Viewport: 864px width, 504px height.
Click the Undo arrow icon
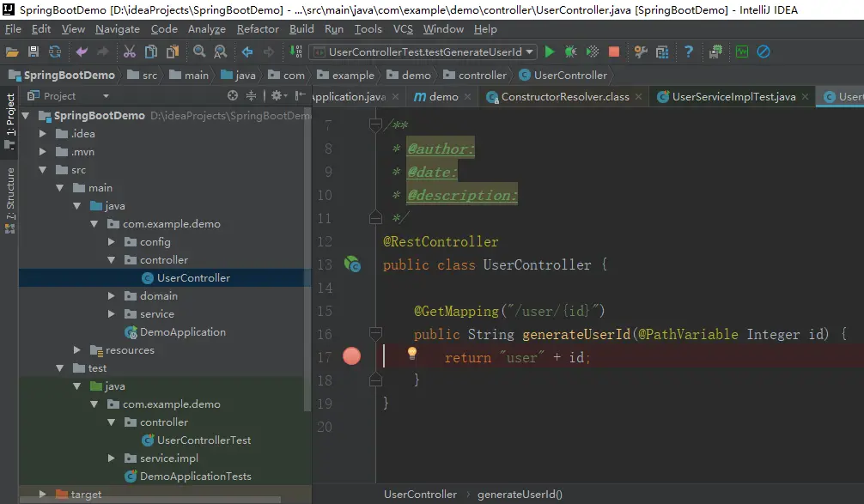(x=82, y=52)
